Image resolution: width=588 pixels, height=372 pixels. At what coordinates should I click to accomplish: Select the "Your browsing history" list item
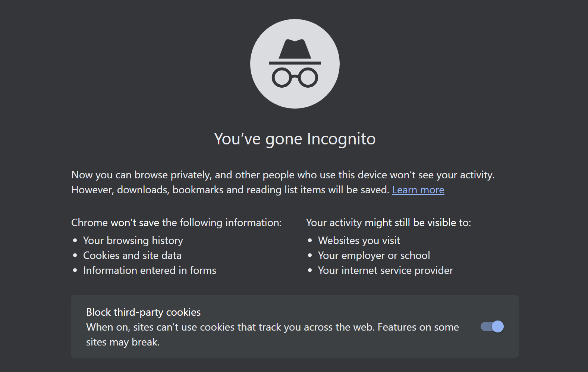pyautogui.click(x=133, y=241)
